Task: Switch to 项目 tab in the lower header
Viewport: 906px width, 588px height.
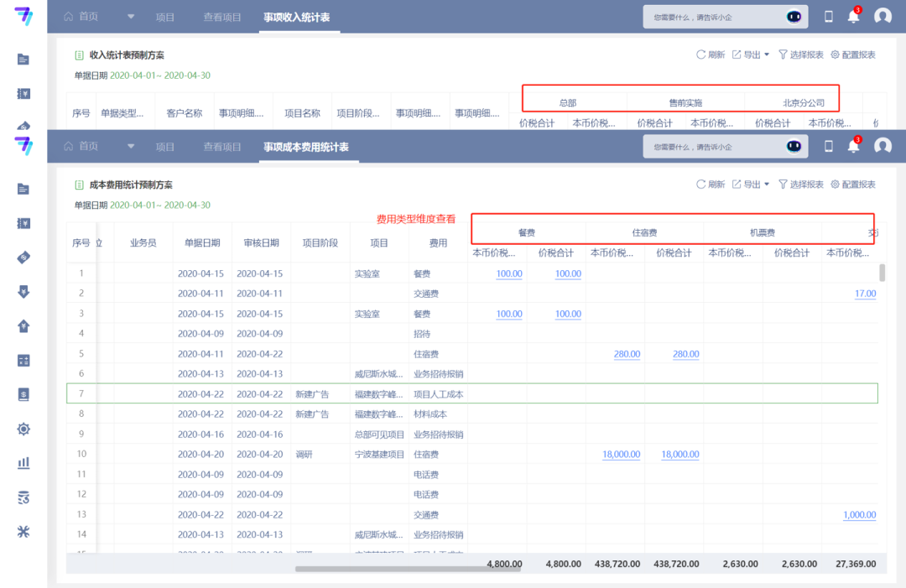Action: tap(165, 147)
